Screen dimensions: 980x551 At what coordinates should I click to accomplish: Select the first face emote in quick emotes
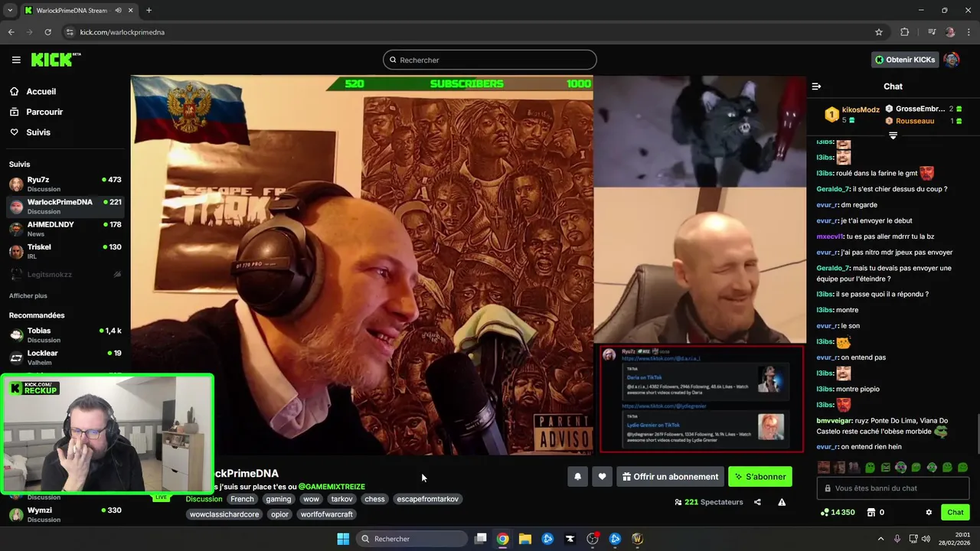pos(824,467)
